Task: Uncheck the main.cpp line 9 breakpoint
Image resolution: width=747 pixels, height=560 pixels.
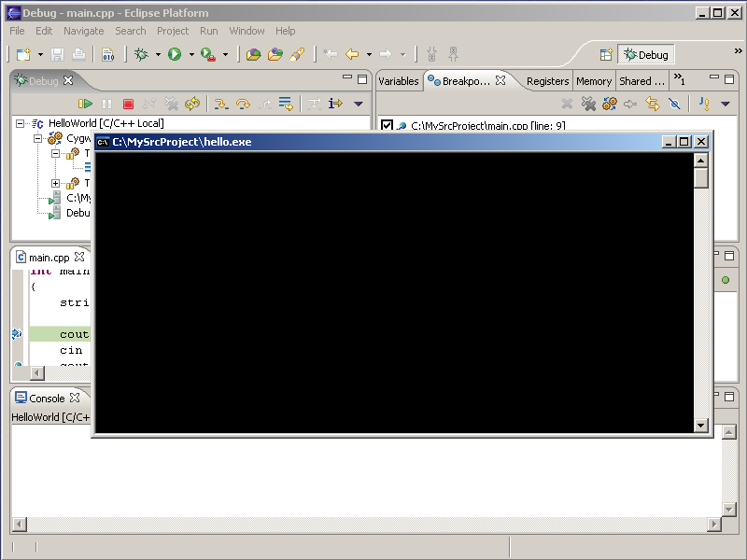Action: (387, 126)
